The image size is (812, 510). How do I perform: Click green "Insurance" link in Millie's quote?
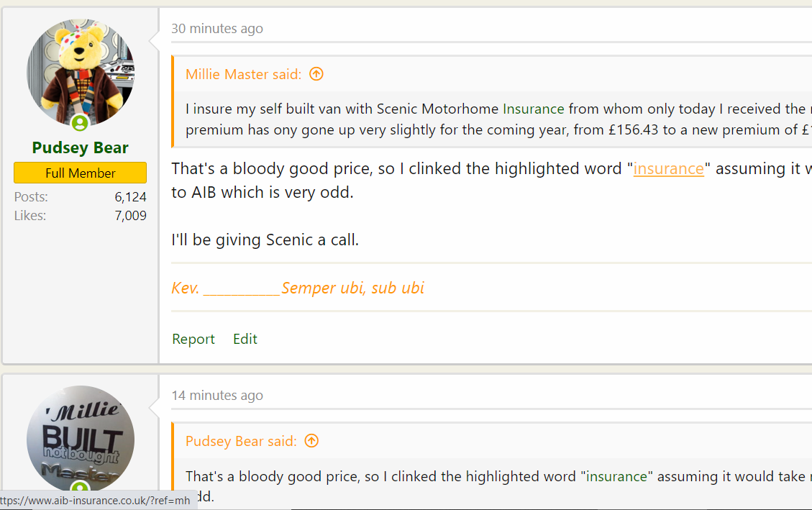pos(533,109)
